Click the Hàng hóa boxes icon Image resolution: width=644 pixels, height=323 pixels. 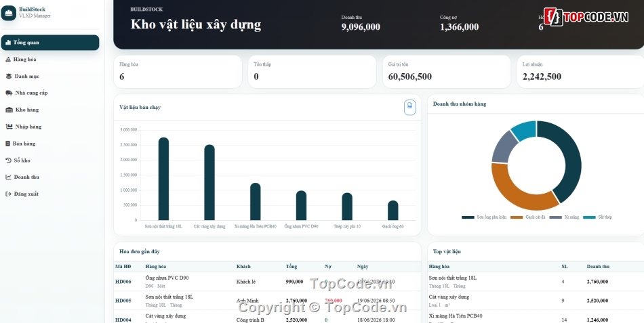(x=8, y=60)
